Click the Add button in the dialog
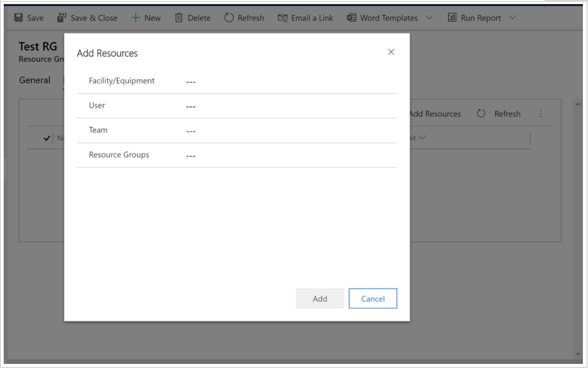 320,298
